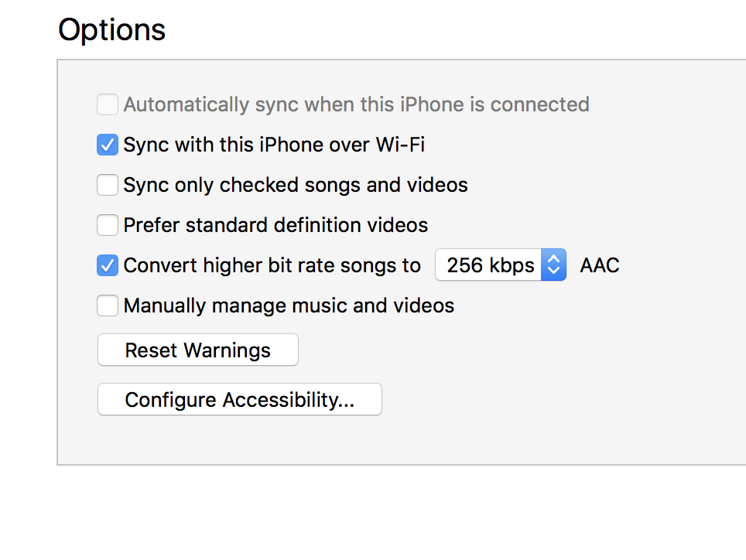Viewport: 746px width, 560px height.
Task: Click 'Manually manage music and videos' label text
Action: click(289, 306)
